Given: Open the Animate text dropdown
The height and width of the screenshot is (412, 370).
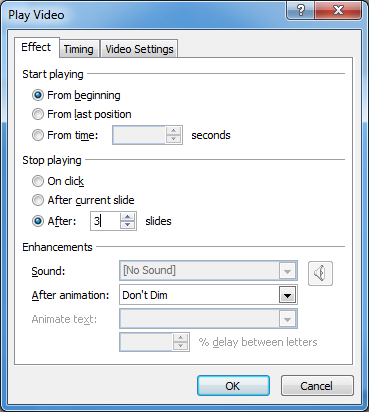Looking at the screenshot, I should [x=287, y=319].
